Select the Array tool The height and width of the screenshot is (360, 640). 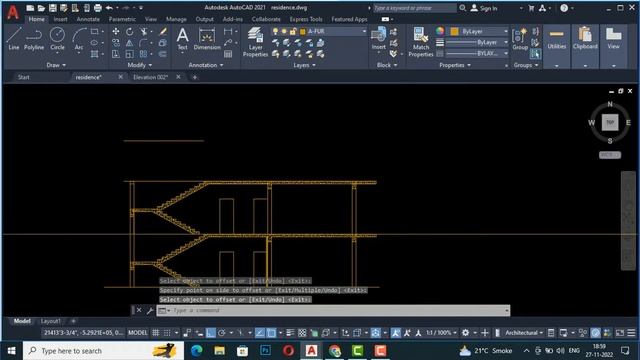tap(143, 54)
